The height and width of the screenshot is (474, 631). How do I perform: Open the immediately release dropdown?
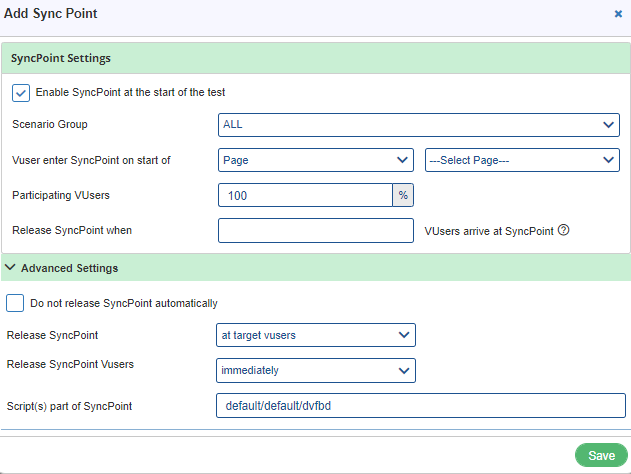click(x=316, y=370)
